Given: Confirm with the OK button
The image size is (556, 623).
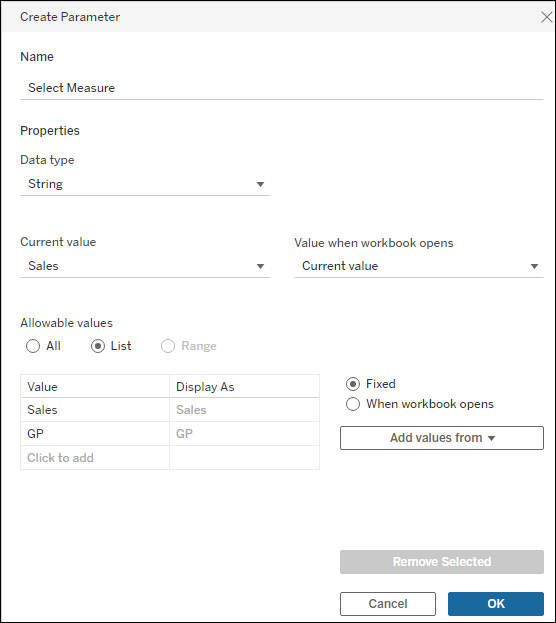Looking at the screenshot, I should (496, 604).
